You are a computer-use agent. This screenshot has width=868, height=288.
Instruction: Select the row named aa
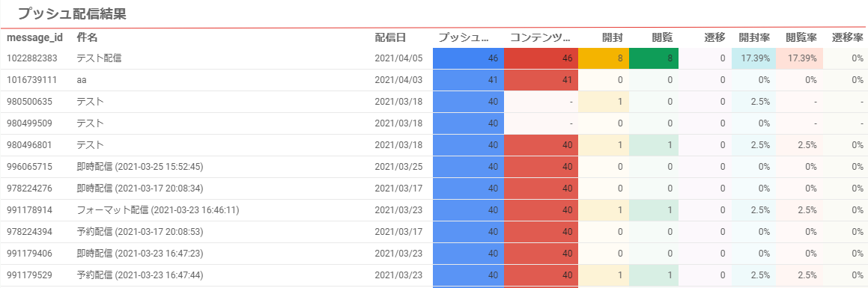coord(434,79)
